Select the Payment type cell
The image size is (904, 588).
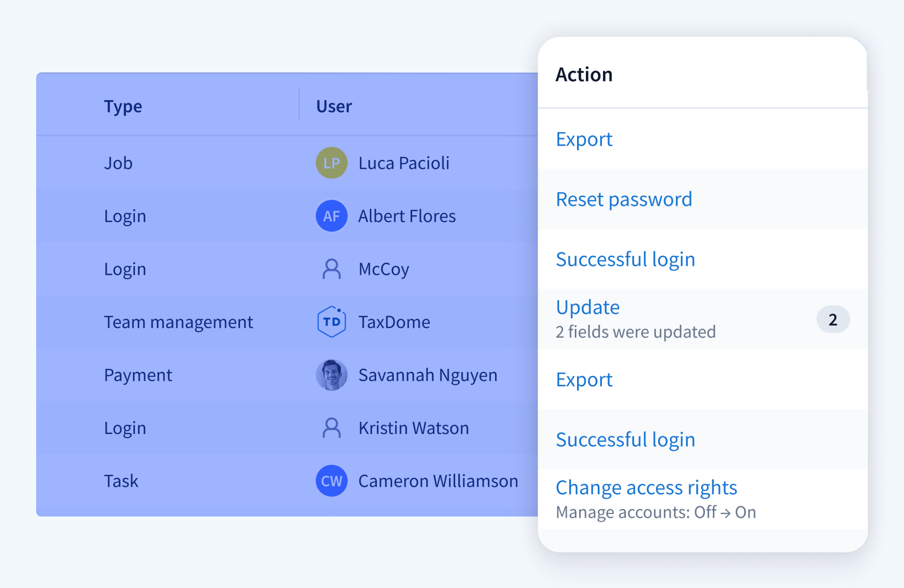pos(138,376)
